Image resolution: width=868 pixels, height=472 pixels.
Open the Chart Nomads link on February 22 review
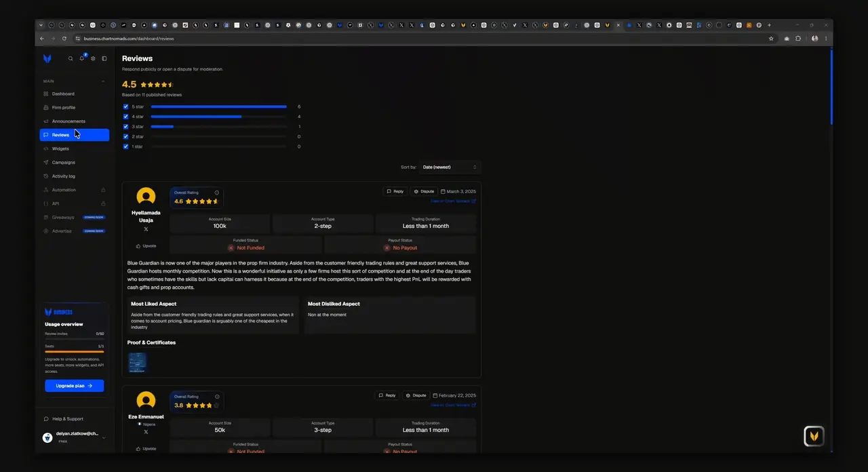[453, 405]
